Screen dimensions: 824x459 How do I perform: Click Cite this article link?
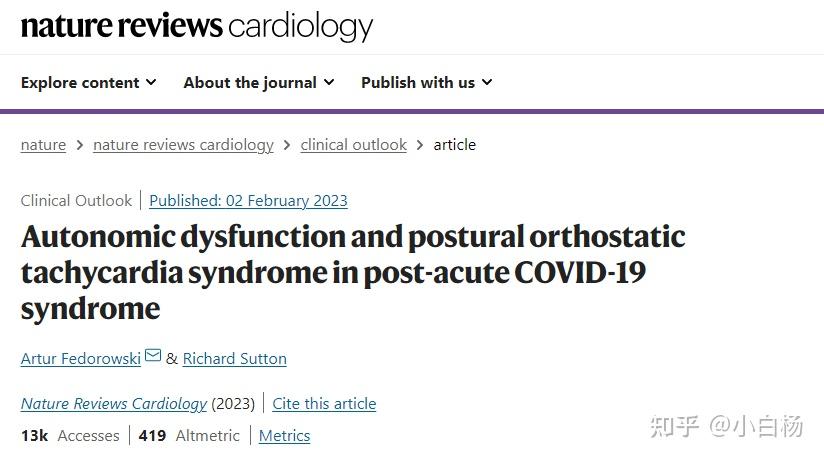pos(324,404)
